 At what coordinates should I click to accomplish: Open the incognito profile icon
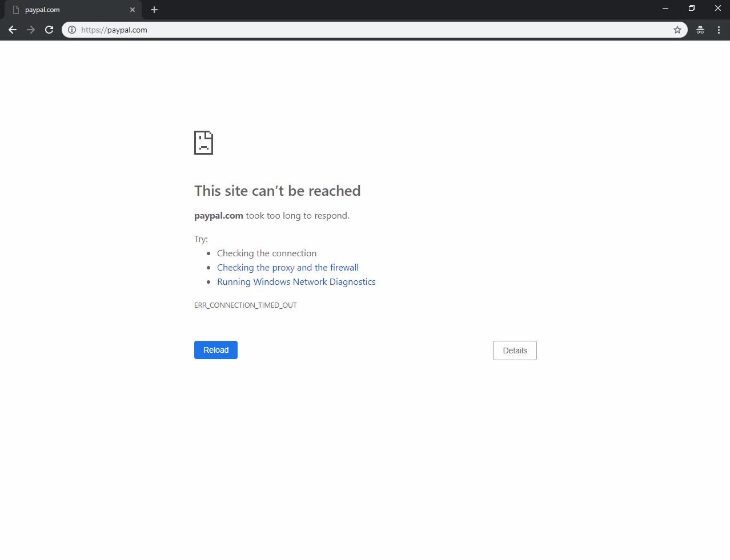click(700, 30)
